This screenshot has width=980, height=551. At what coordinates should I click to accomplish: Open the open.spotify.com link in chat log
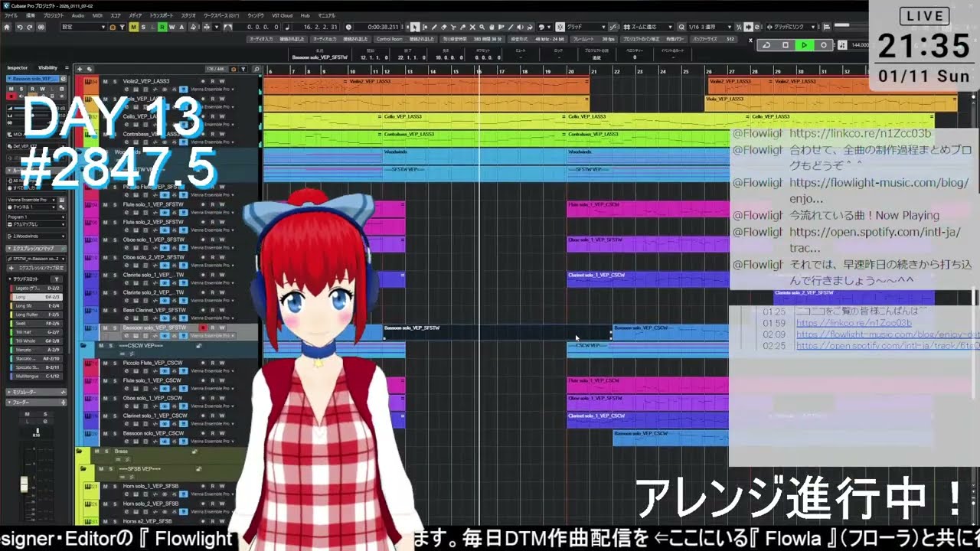tap(887, 346)
